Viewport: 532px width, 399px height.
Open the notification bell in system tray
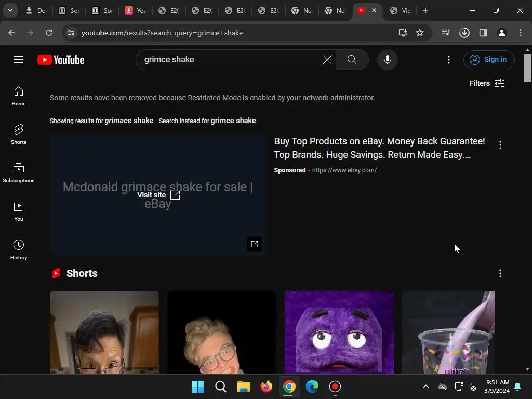tap(517, 387)
